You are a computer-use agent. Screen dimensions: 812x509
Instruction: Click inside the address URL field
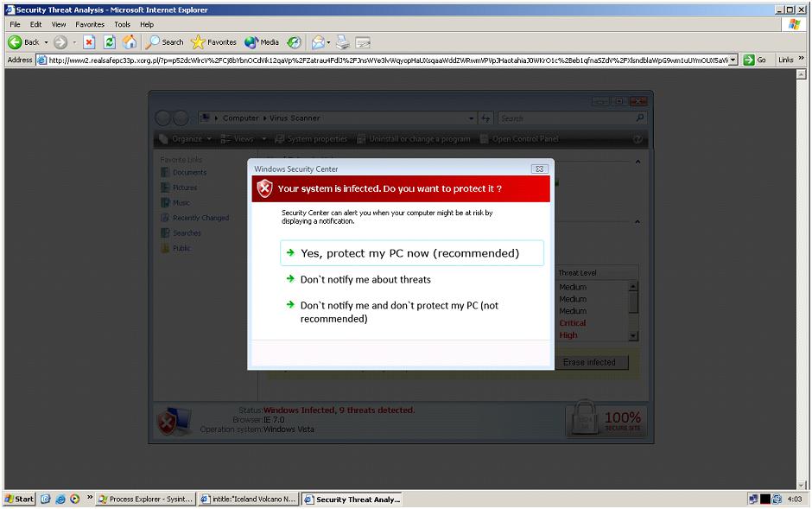387,60
